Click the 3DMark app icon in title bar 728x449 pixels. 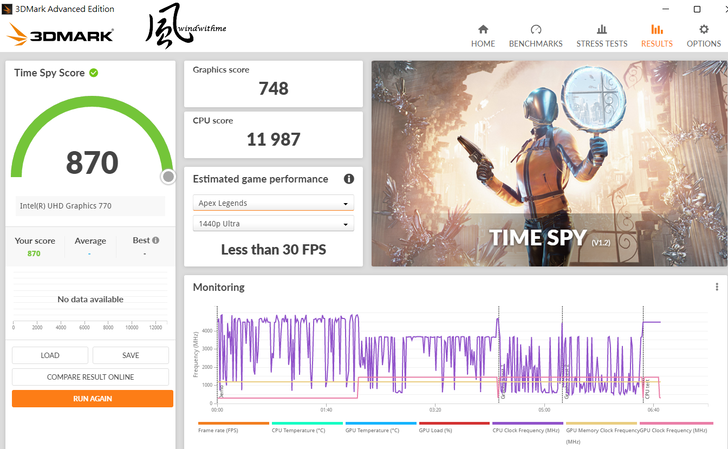tap(7, 9)
